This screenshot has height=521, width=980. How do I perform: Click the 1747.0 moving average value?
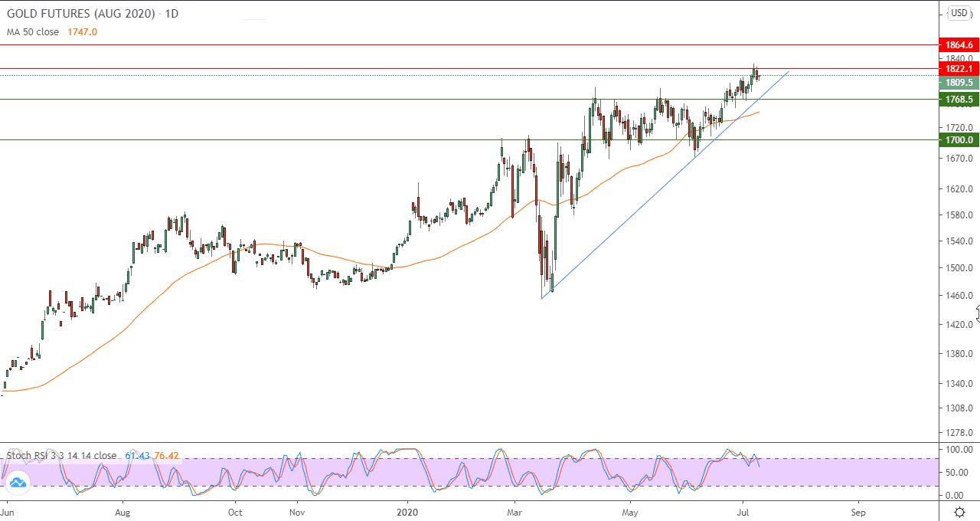(x=83, y=32)
